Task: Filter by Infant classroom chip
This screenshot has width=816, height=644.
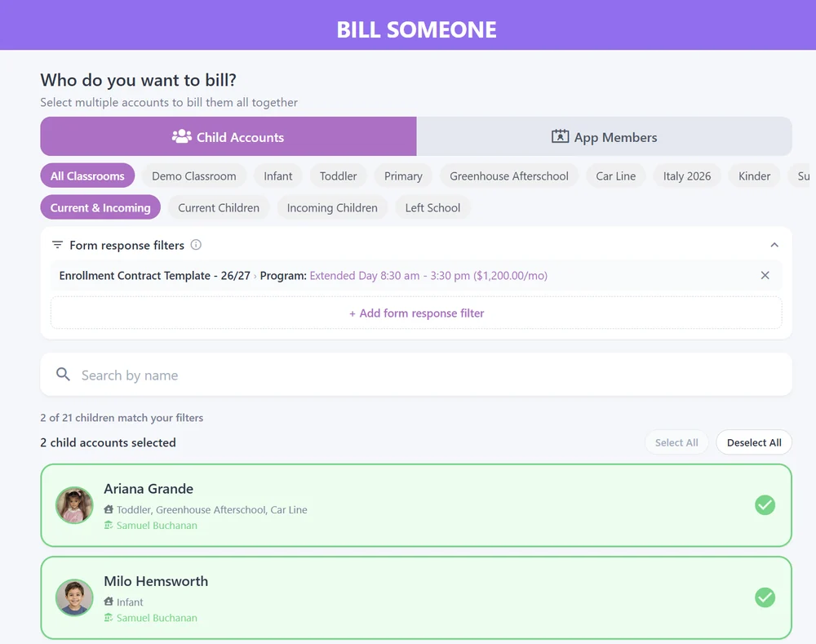Action: click(278, 176)
